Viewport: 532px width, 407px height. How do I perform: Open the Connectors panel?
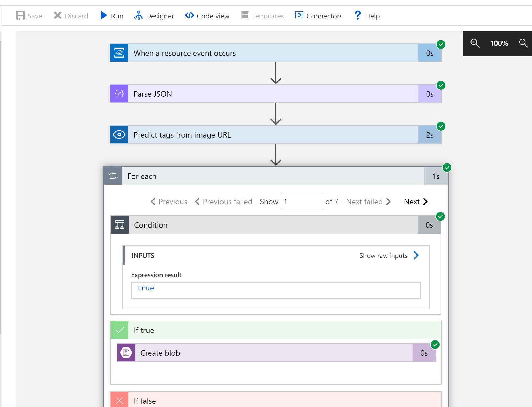[319, 16]
